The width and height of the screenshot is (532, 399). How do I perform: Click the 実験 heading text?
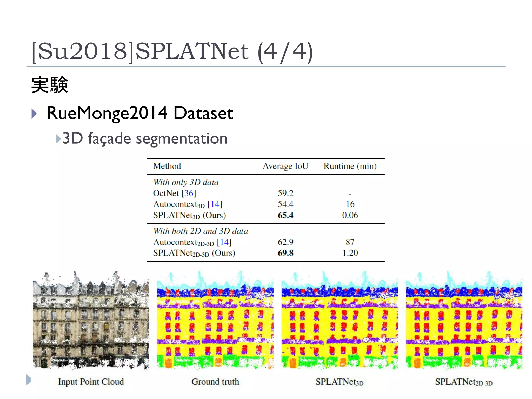pyautogui.click(x=50, y=85)
